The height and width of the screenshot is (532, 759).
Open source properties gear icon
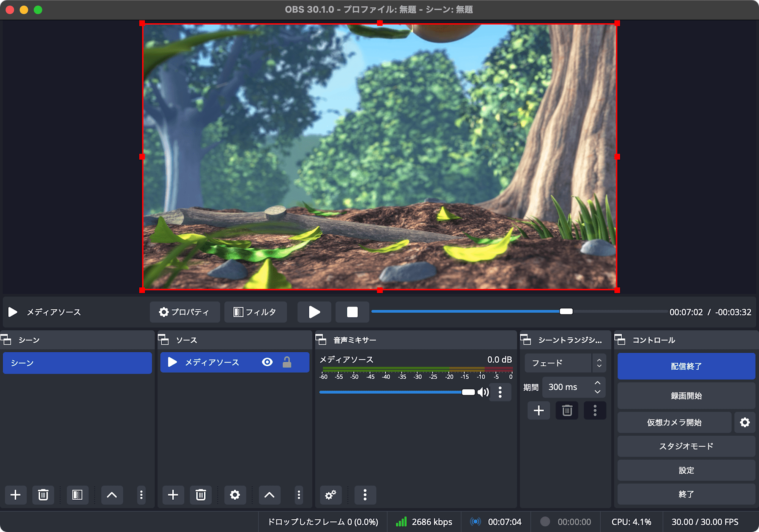pos(235,495)
